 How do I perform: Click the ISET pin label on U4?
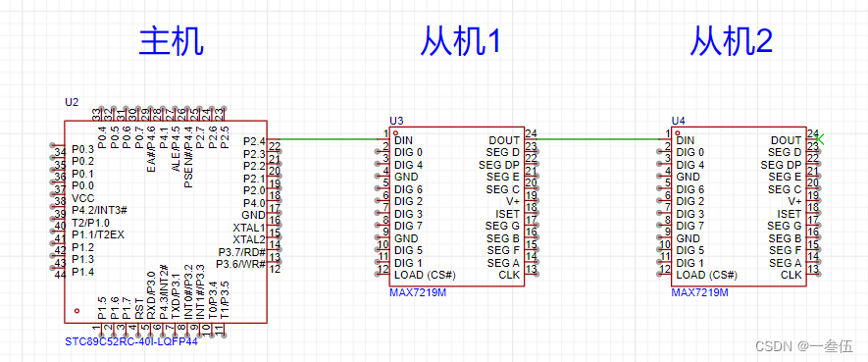[x=790, y=214]
